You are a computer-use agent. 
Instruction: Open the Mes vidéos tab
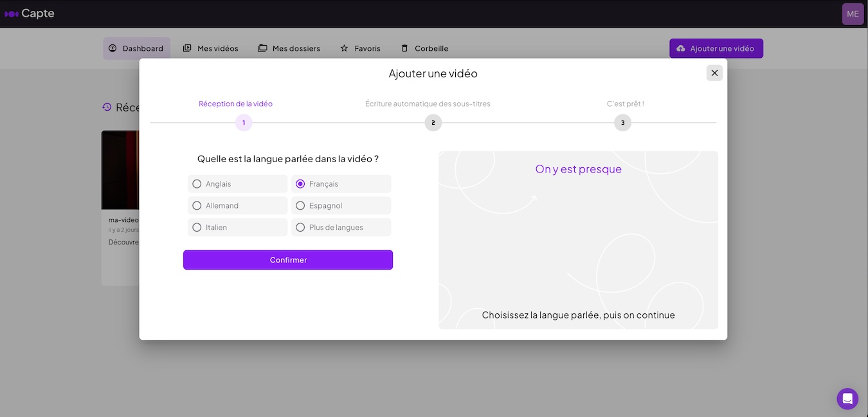[211, 48]
